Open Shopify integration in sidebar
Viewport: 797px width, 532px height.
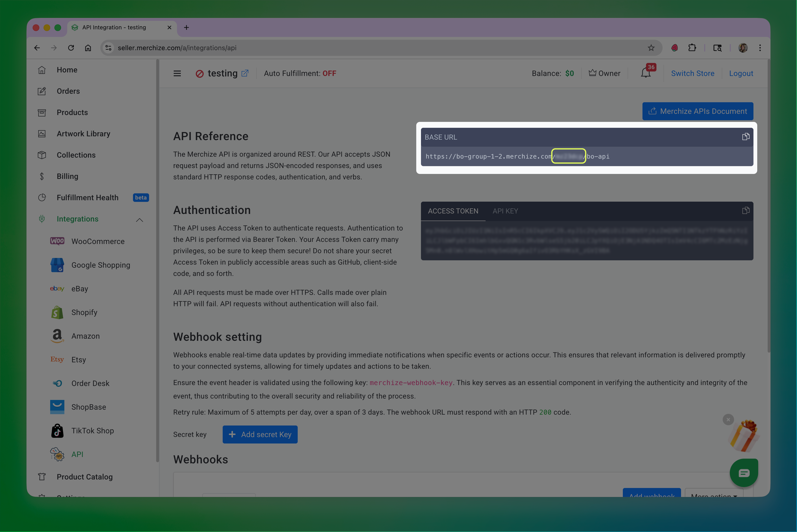(84, 312)
